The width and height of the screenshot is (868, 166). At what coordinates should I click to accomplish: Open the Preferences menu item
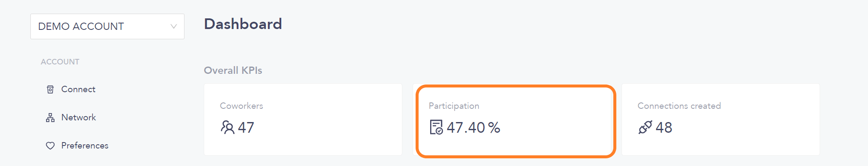click(x=85, y=146)
